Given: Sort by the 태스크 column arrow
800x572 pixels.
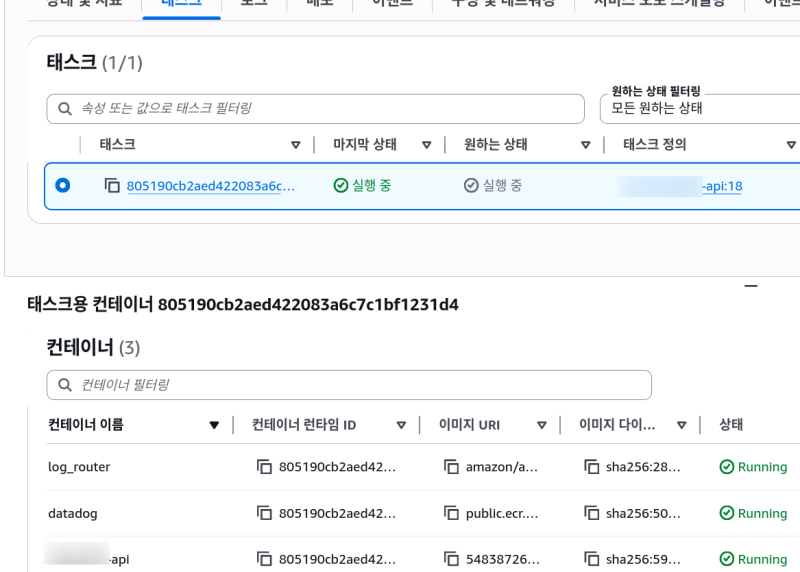Looking at the screenshot, I should point(295,145).
